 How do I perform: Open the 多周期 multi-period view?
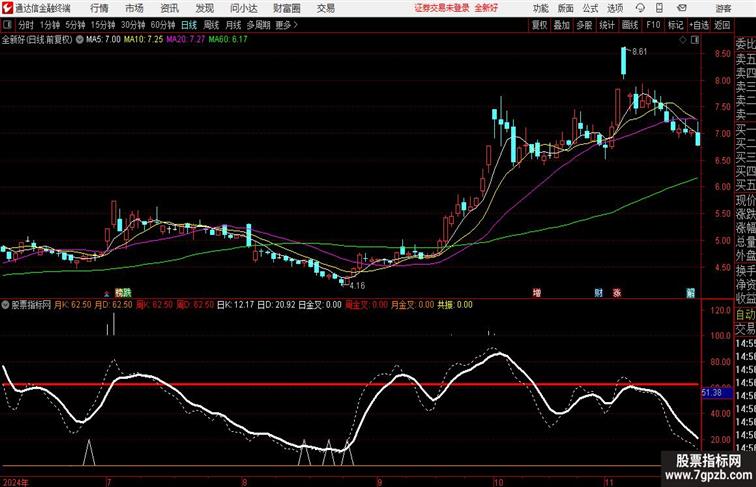click(x=258, y=25)
